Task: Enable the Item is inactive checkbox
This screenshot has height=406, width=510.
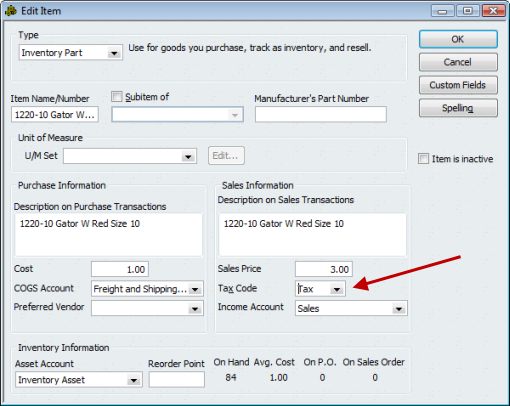Action: (423, 159)
